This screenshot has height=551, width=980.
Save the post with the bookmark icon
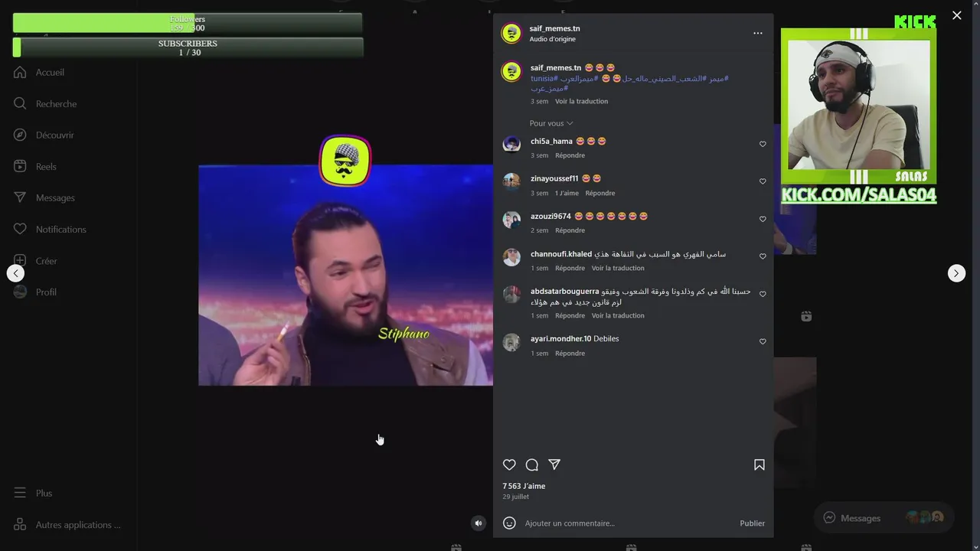pyautogui.click(x=759, y=465)
